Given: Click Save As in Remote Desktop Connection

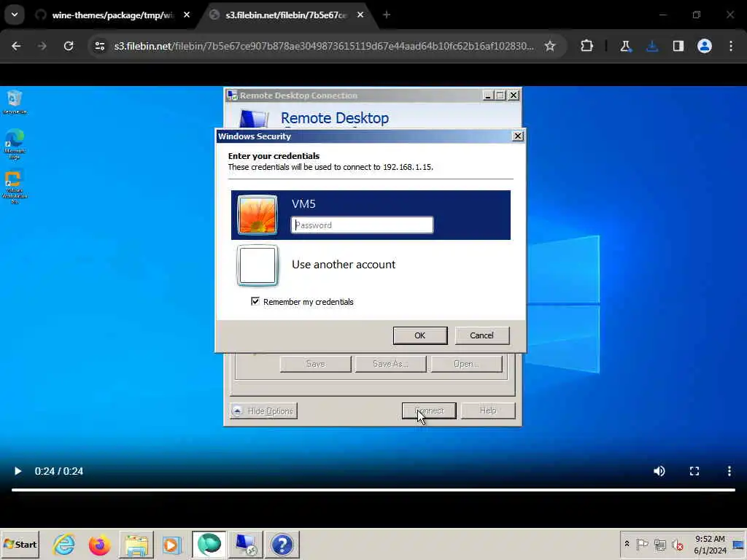Looking at the screenshot, I should (x=390, y=364).
